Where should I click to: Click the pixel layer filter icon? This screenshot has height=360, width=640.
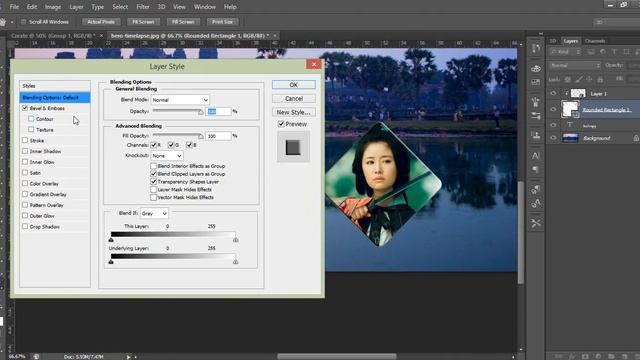click(x=591, y=52)
